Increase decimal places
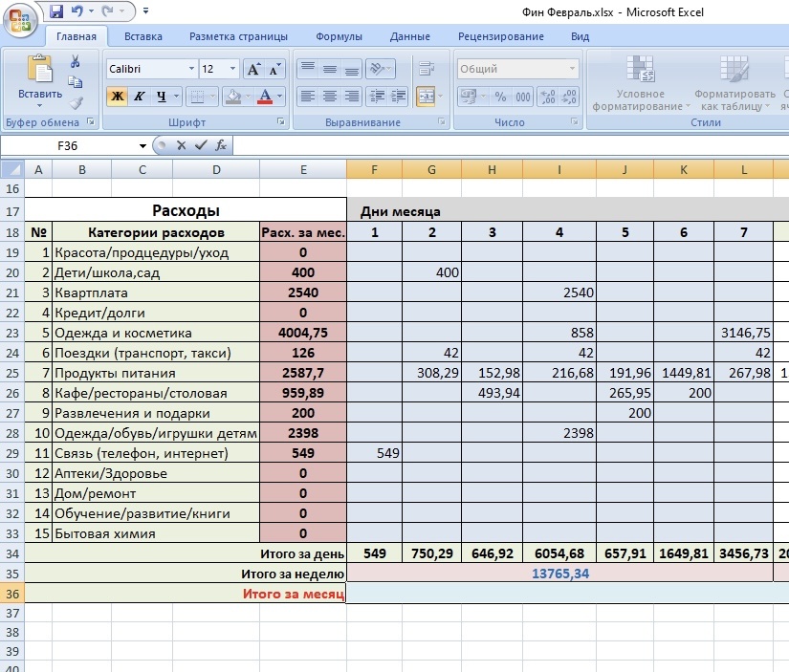 click(x=547, y=97)
